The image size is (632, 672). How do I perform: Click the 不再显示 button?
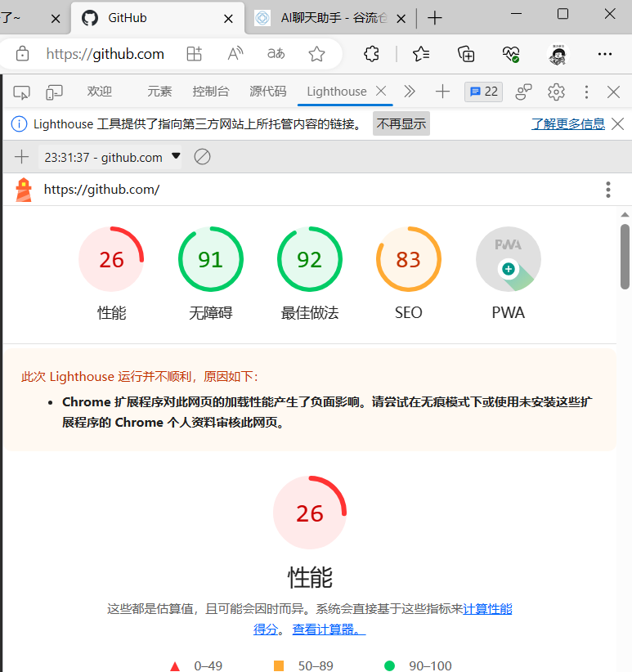[x=401, y=124]
